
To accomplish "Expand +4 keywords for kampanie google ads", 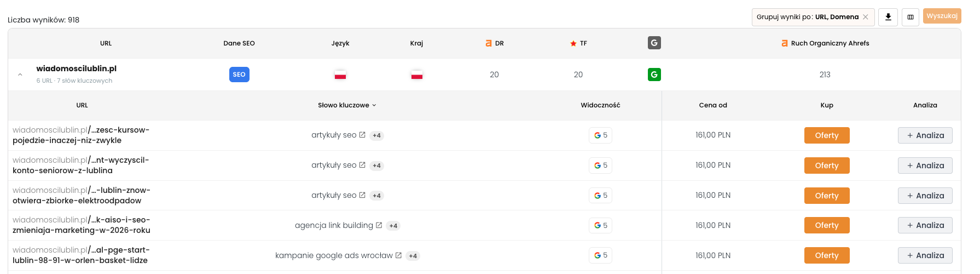I will click(x=413, y=256).
